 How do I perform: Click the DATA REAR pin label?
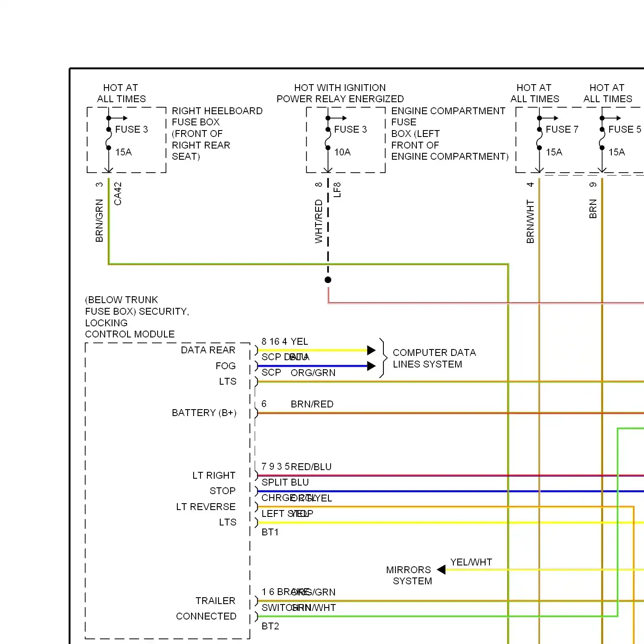[208, 350]
